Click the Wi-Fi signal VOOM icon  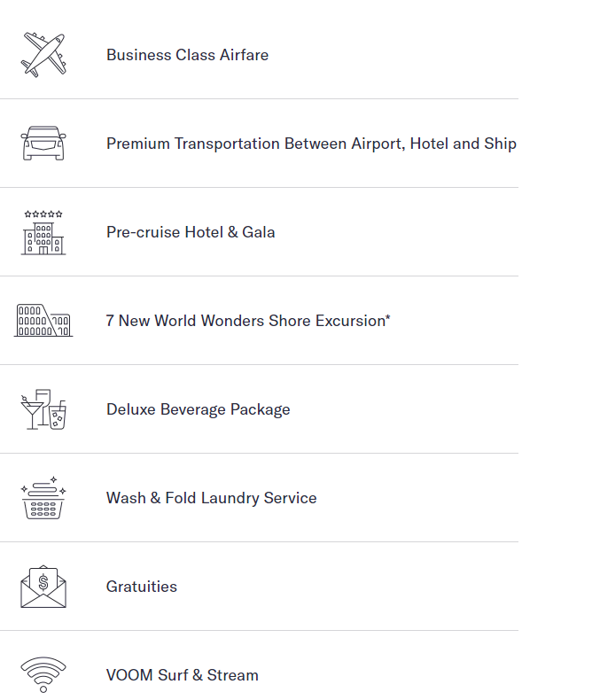(x=43, y=674)
